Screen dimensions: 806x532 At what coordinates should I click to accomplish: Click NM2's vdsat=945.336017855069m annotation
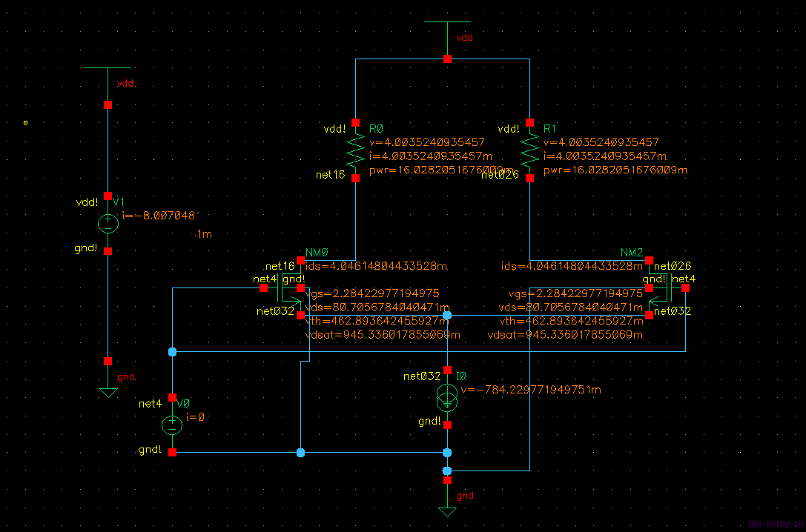[x=565, y=335]
